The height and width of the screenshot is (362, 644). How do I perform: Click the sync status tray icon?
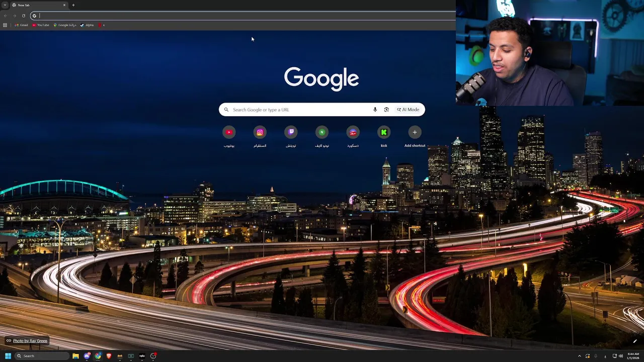tap(588, 356)
